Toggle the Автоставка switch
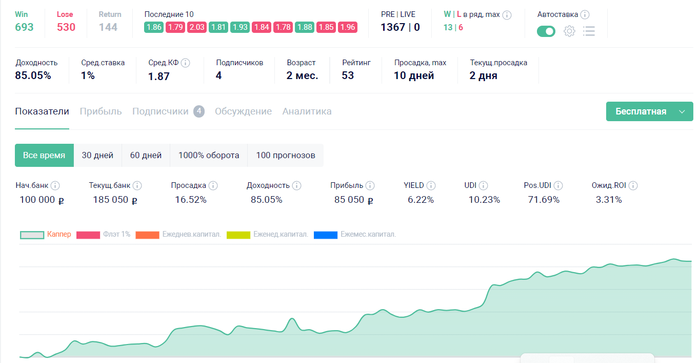Screen dimensions: 700x363 click(x=546, y=31)
